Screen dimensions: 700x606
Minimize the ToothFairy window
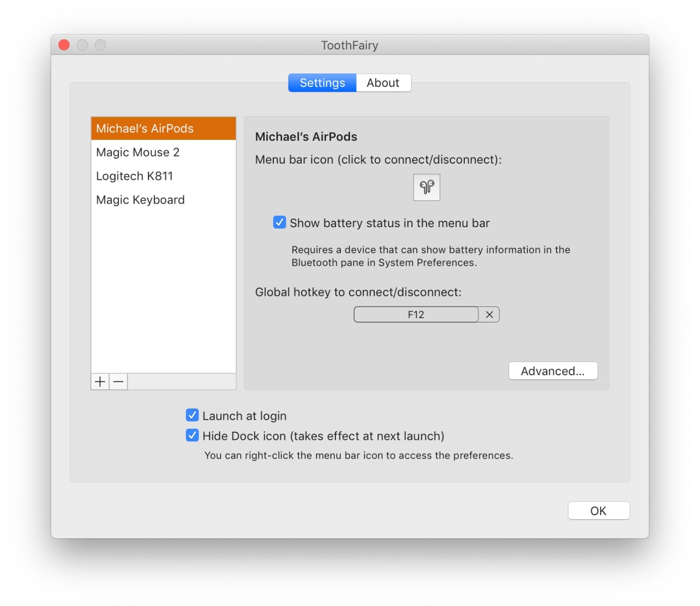point(82,45)
